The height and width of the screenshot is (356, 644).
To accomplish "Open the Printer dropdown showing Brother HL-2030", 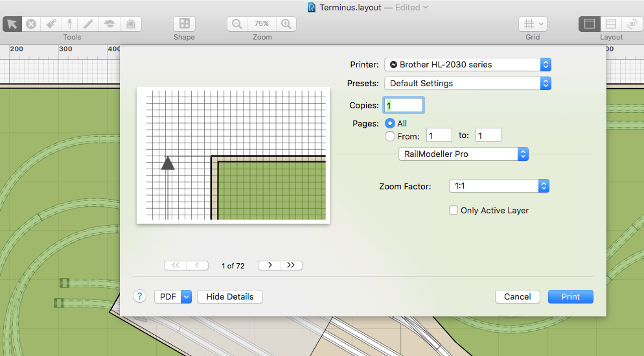I will (467, 64).
